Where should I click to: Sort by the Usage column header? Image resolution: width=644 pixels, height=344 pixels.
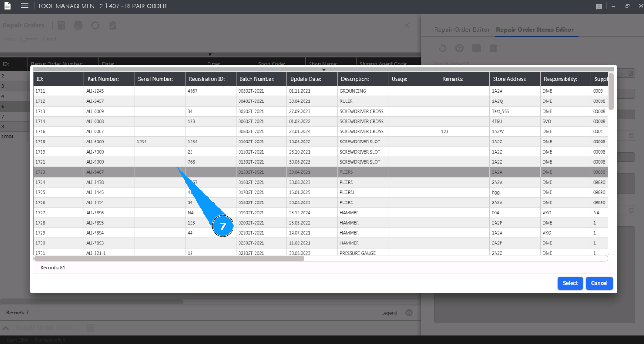coord(414,79)
